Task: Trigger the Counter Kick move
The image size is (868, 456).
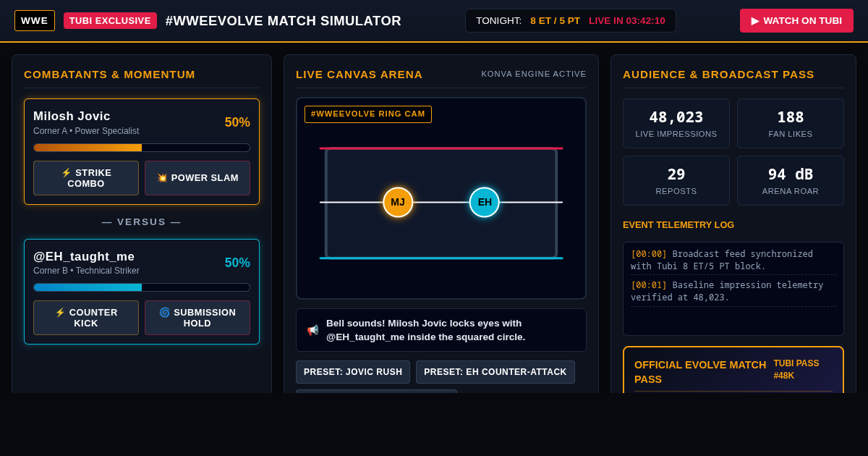Action: [86, 318]
